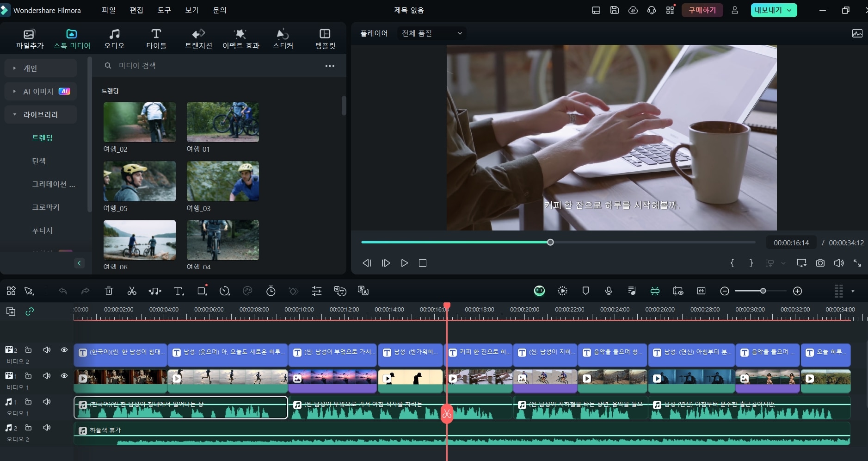Open the media search more options menu

coord(330,66)
